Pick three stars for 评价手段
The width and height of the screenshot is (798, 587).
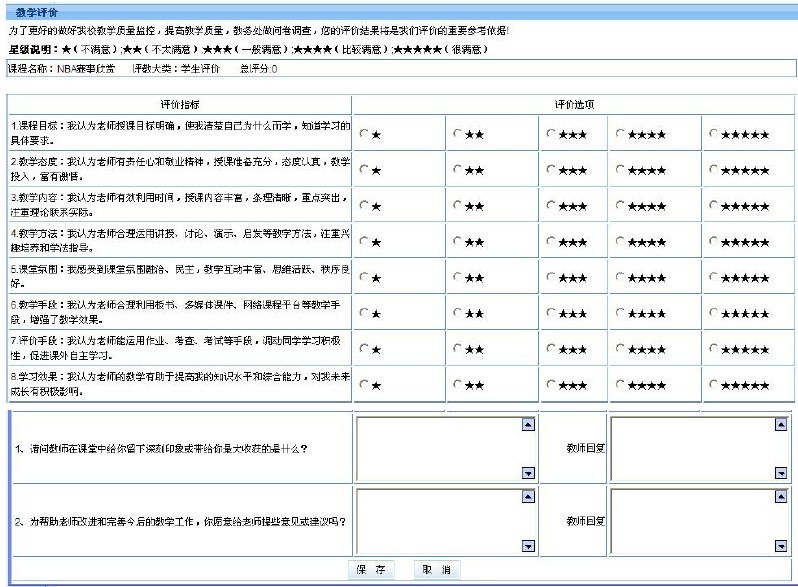click(x=553, y=349)
